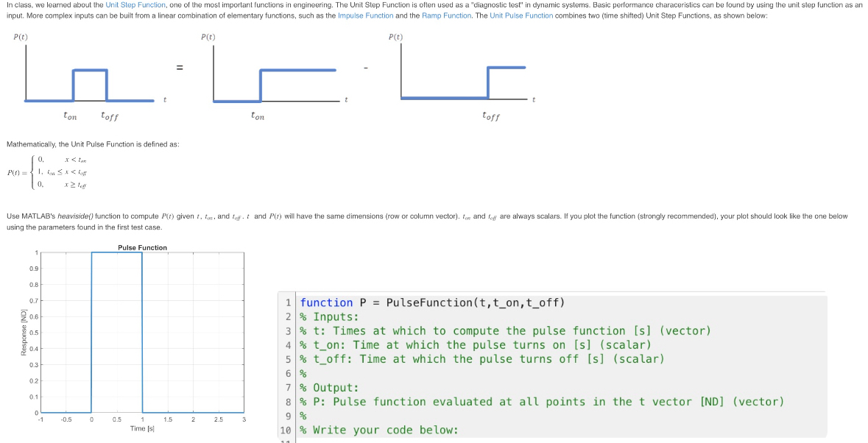
Task: Click the t_off comment on line 5
Action: [x=412, y=359]
